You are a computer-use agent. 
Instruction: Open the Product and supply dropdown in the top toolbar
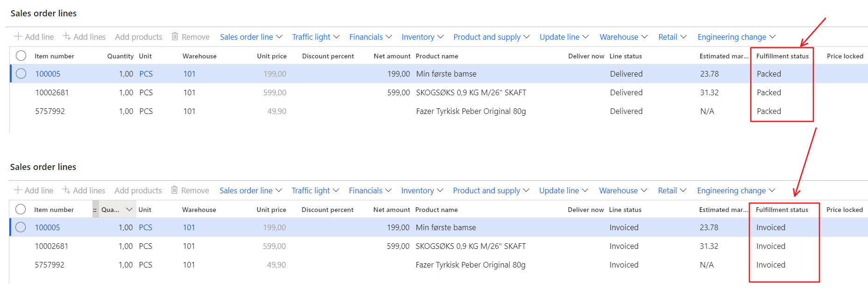(x=491, y=37)
